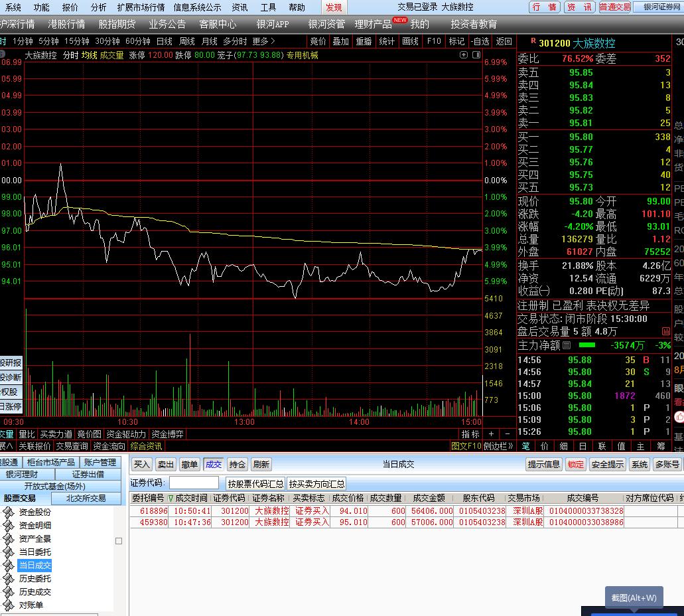Screen dimensions: 684x616
Task: Click the 竞价 toolbar item
Action: [x=318, y=41]
